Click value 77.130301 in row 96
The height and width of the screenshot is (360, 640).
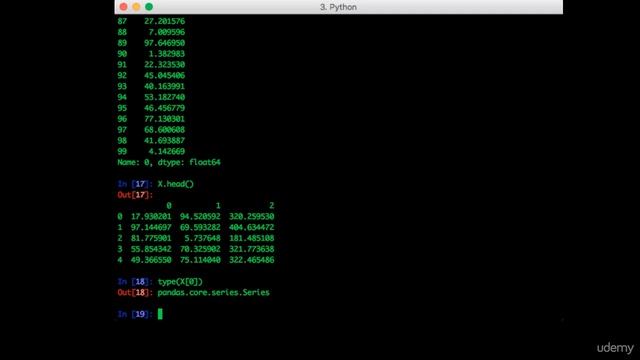[164, 119]
